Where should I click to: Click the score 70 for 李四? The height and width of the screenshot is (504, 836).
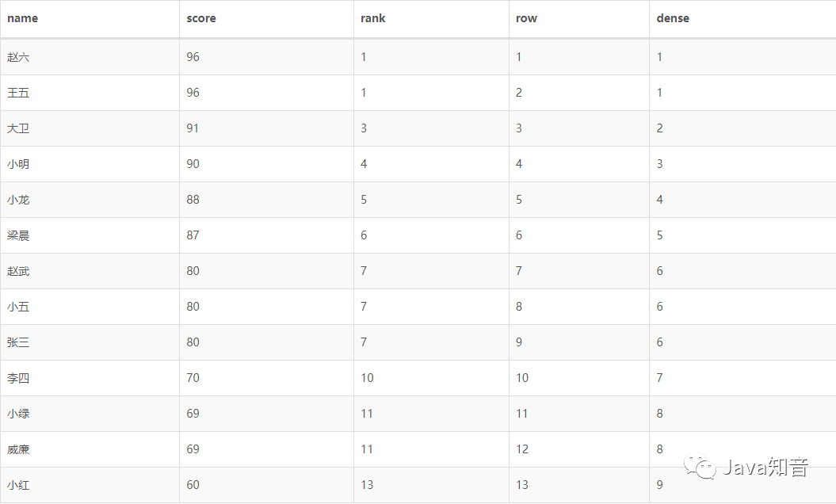tap(193, 378)
